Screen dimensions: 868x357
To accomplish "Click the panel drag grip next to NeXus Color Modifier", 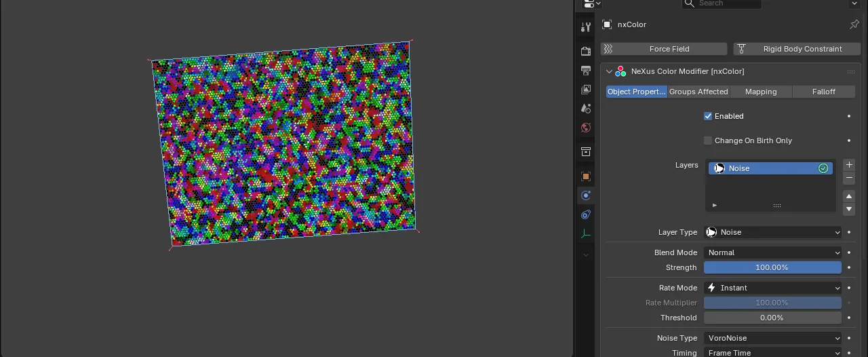I will 850,71.
